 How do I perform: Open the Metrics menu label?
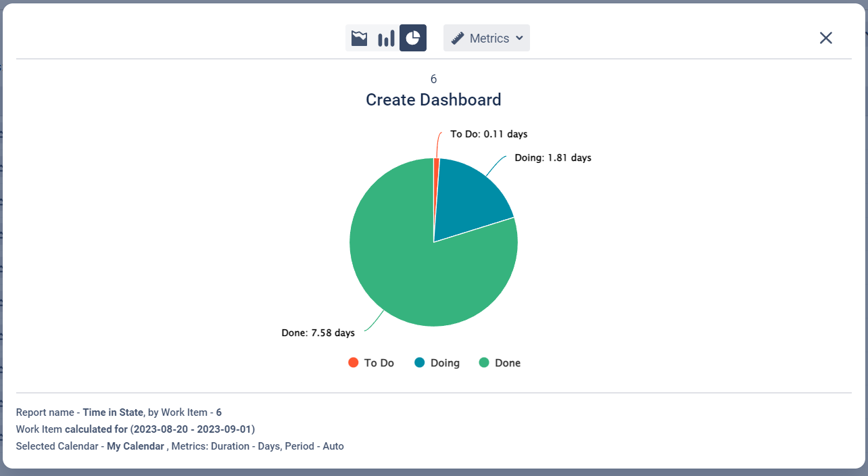coord(489,39)
